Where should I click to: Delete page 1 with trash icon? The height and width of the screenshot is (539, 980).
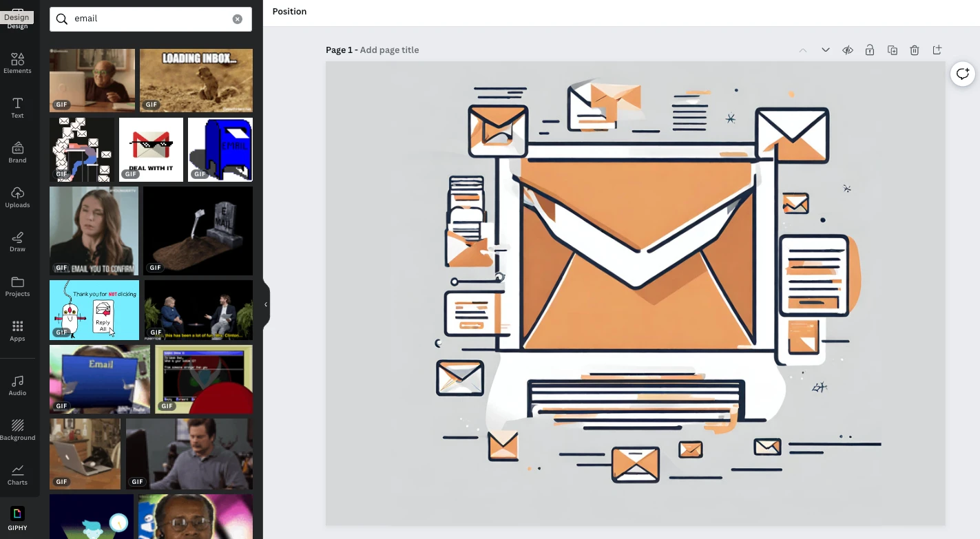tap(915, 50)
